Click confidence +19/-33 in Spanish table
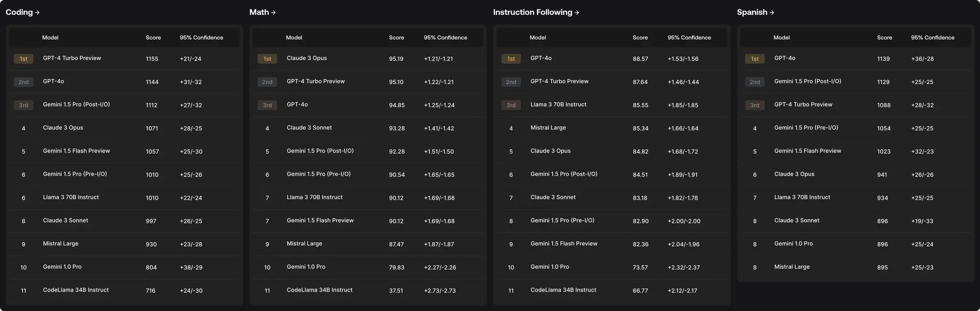The width and height of the screenshot is (980, 311). pos(922,221)
